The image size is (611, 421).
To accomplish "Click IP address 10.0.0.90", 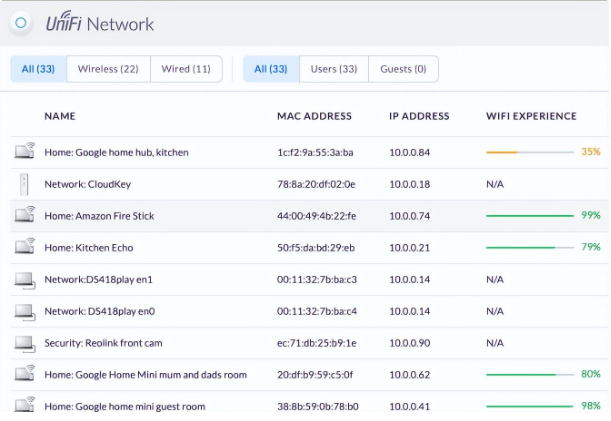I will pos(410,343).
